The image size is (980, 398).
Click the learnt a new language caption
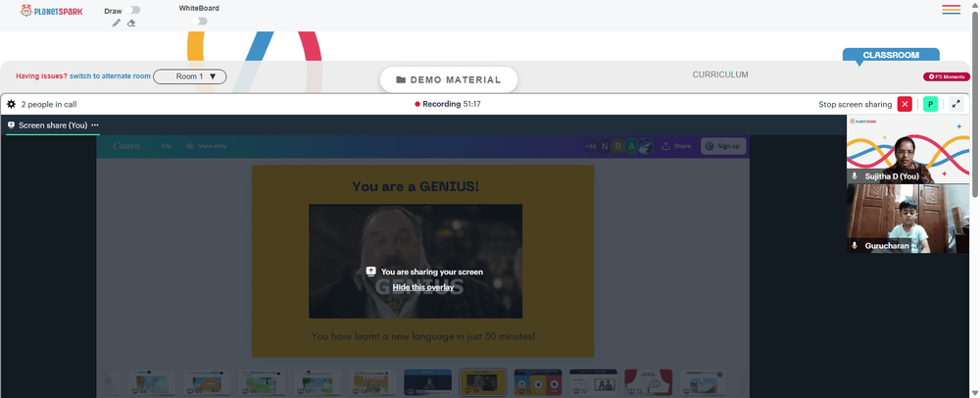423,336
